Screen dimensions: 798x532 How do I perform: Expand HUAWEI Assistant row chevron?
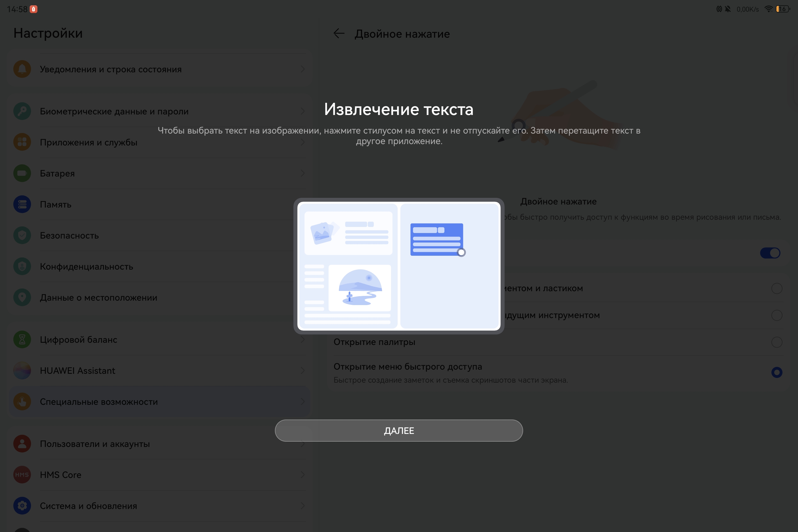[303, 370]
